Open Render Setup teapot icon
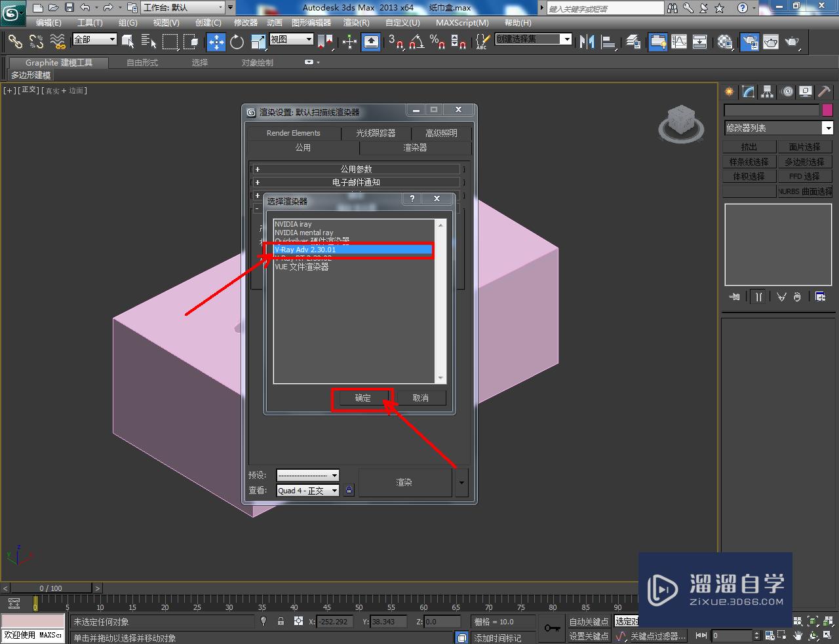 coord(749,42)
